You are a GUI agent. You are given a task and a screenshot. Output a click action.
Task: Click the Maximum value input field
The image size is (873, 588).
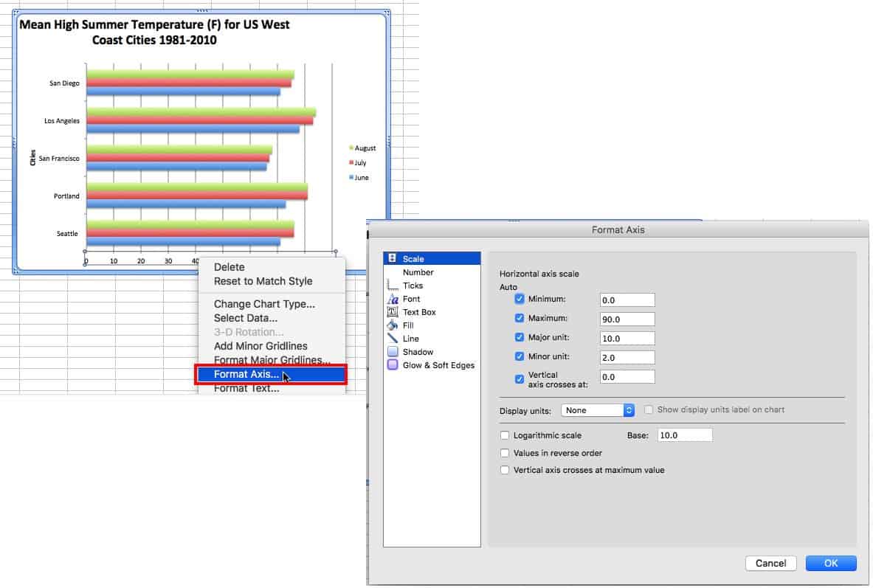[x=627, y=319]
